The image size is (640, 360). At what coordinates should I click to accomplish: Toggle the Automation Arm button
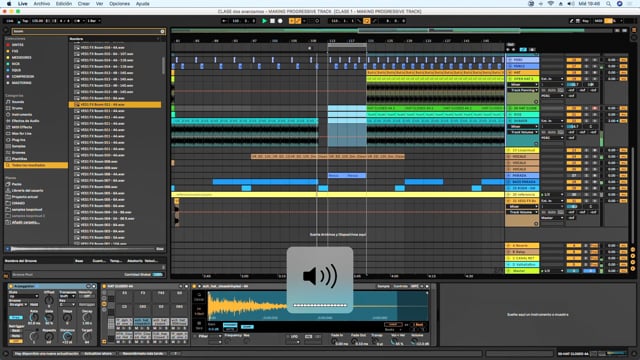298,21
